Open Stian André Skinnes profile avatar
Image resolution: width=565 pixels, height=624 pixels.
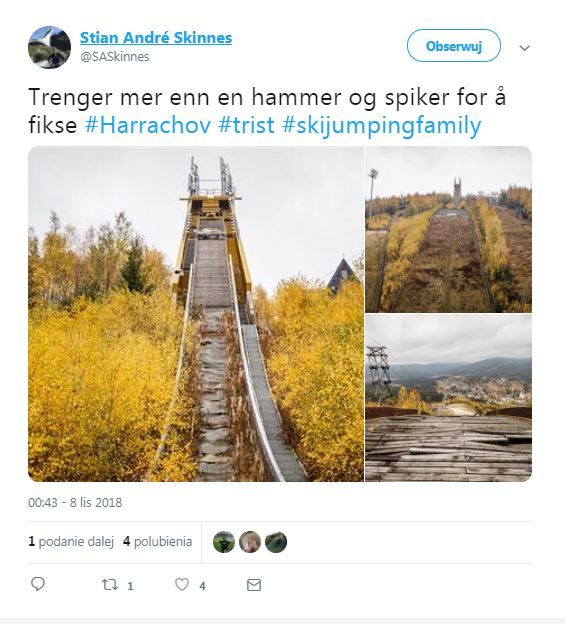coord(49,47)
